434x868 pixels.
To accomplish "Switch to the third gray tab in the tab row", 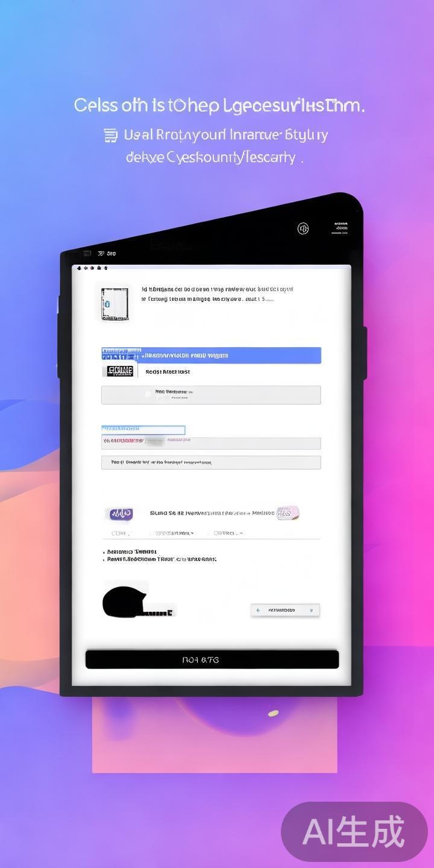I will point(228,533).
